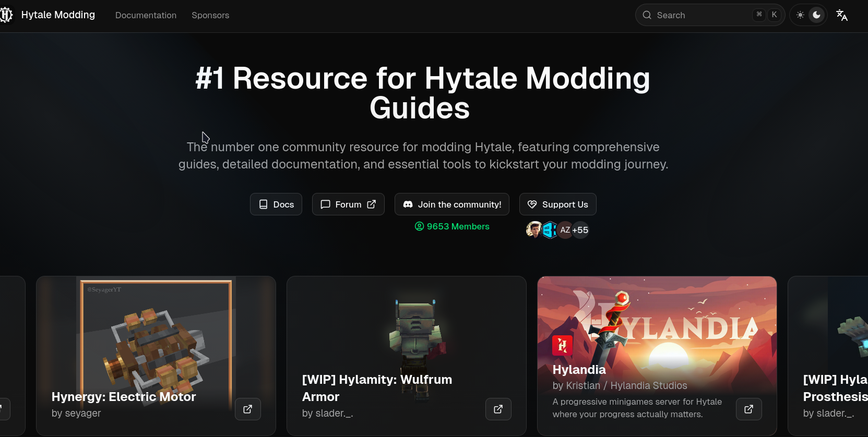Go to the Sponsors page
This screenshot has width=868, height=437.
[x=210, y=15]
